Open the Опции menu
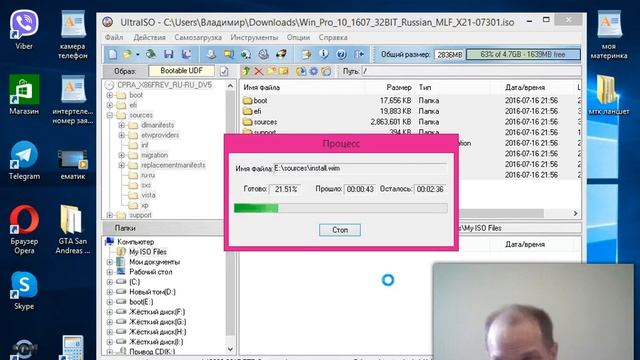Viewport: 640px width, 360px height. [298, 37]
